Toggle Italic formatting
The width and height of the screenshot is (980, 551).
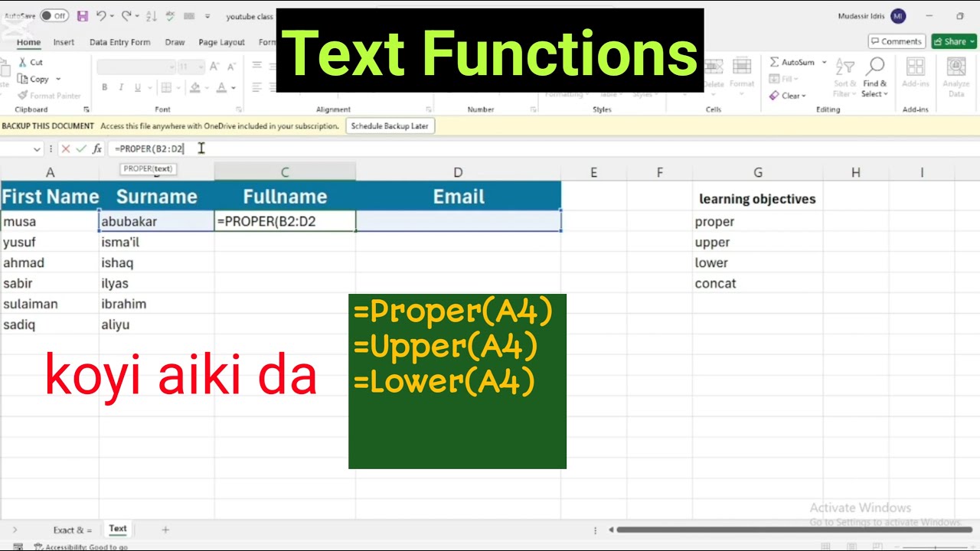pos(121,88)
